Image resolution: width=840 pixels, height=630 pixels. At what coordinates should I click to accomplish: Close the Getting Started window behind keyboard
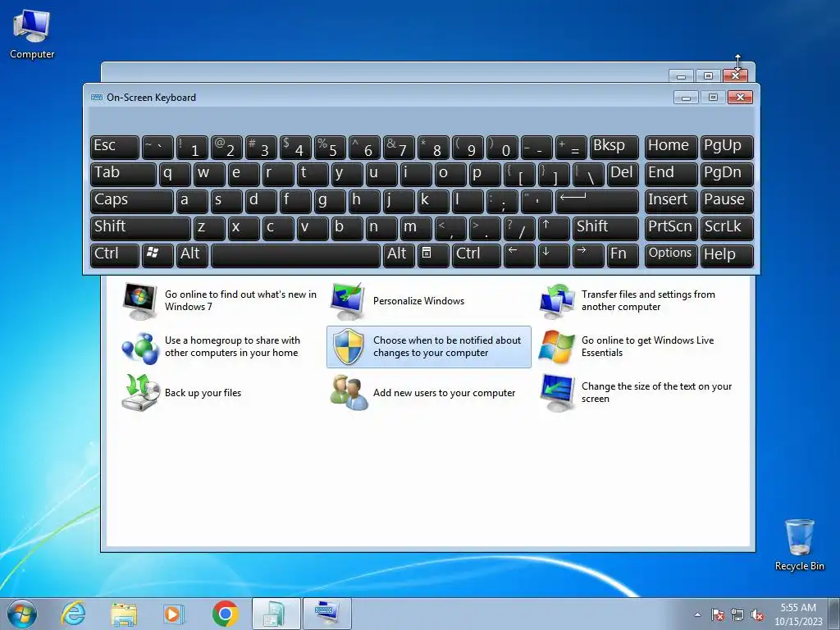pos(735,76)
